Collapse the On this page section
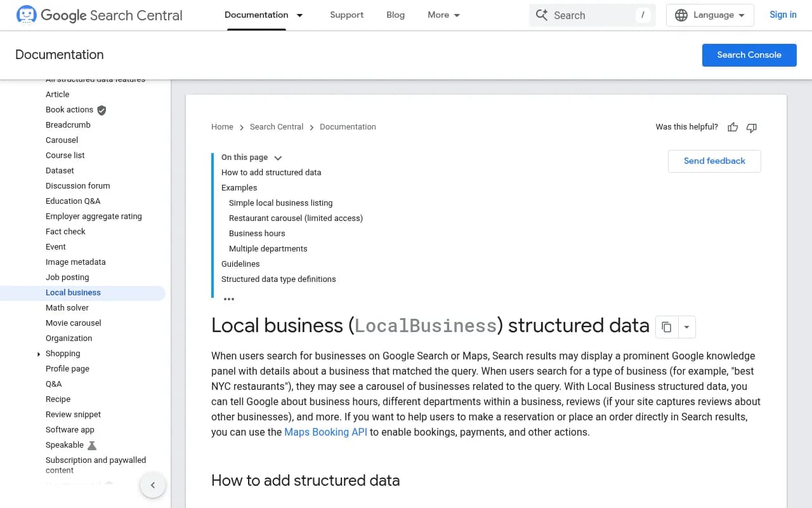Viewport: 812px width, 508px height. tap(277, 157)
